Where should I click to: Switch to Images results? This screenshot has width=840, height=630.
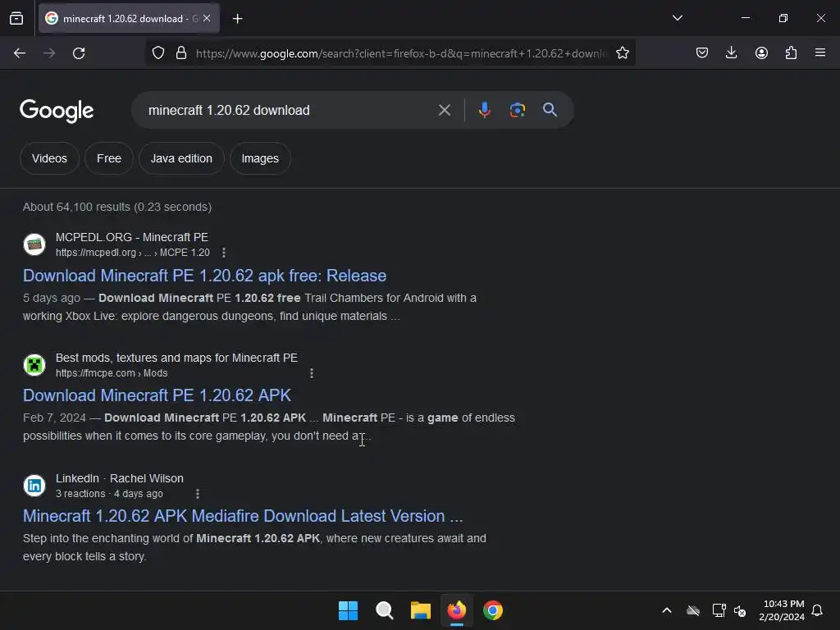pos(260,158)
